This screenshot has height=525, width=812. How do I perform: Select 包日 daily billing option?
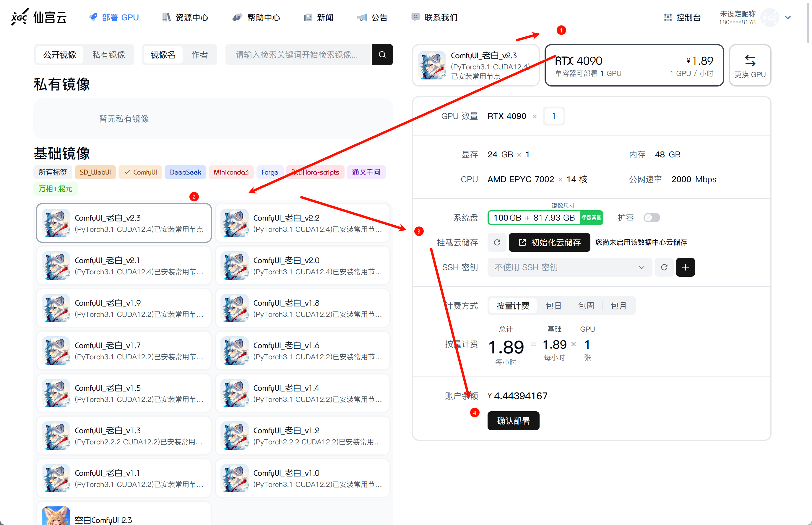click(x=553, y=305)
